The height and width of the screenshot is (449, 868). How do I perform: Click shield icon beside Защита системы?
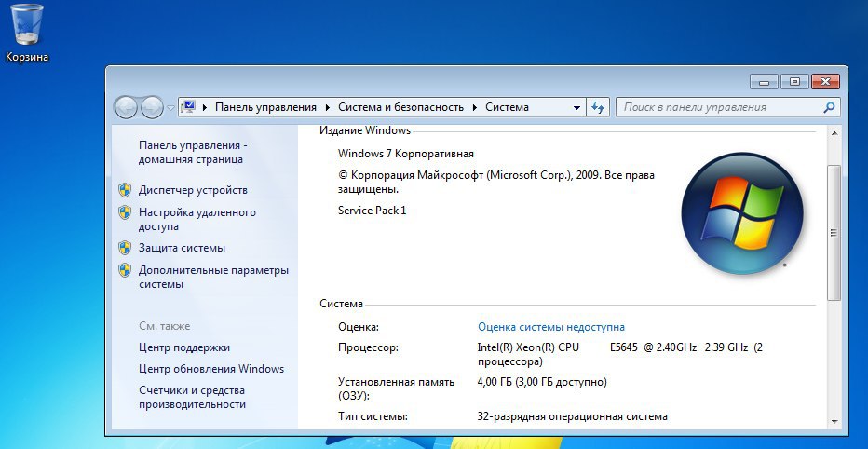(125, 248)
